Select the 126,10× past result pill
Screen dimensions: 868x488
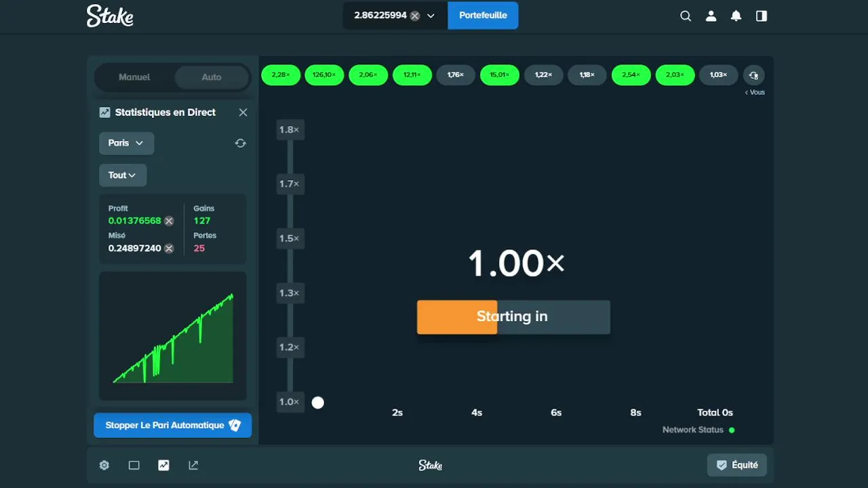(324, 75)
